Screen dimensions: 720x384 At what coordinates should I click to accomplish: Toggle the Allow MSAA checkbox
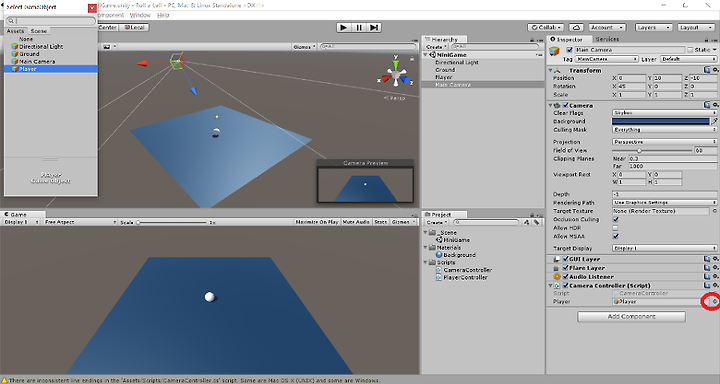615,236
